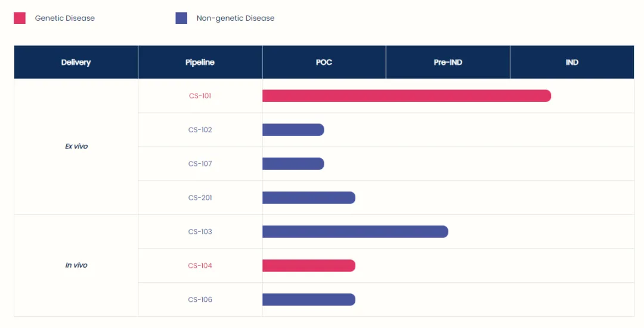
Task: Select the POC column header
Action: point(324,62)
